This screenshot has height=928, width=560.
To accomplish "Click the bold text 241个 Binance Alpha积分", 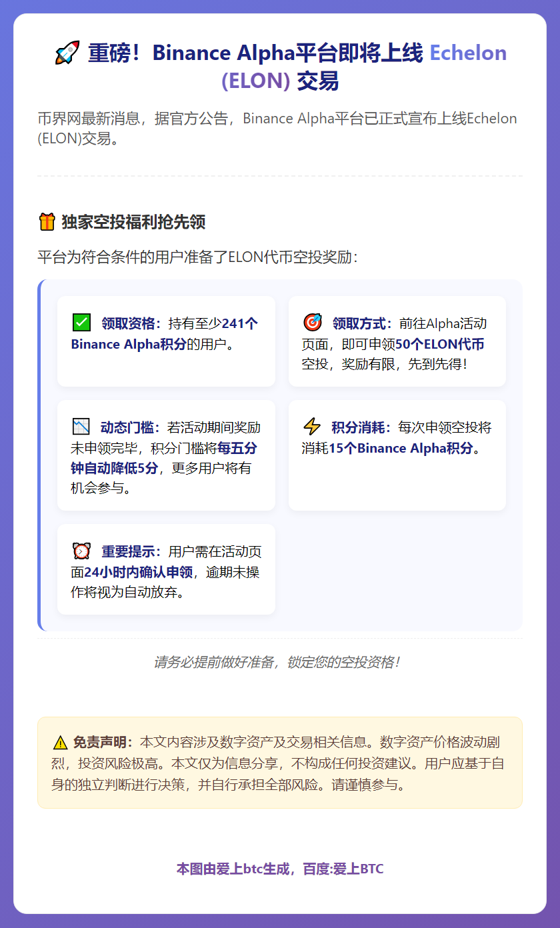I will pos(164,334).
